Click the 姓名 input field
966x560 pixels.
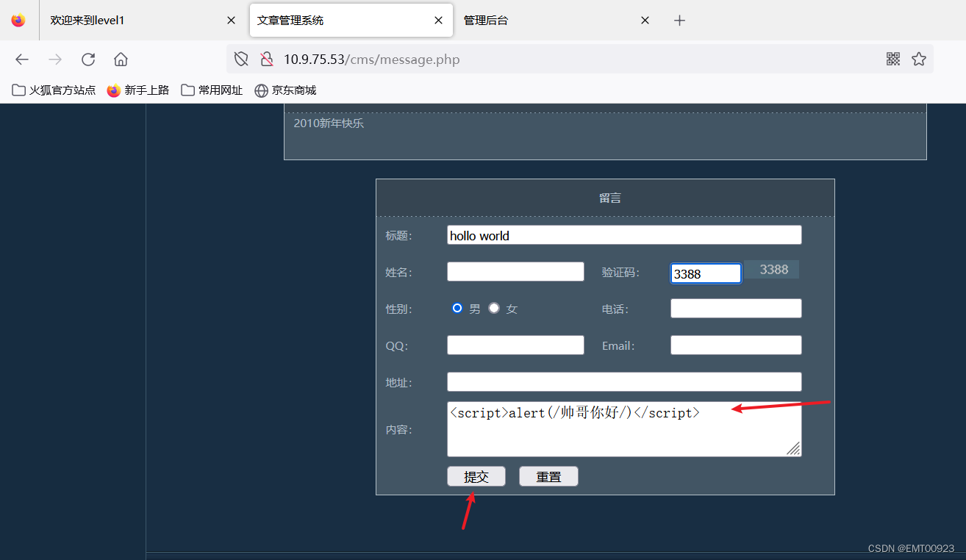coord(515,272)
